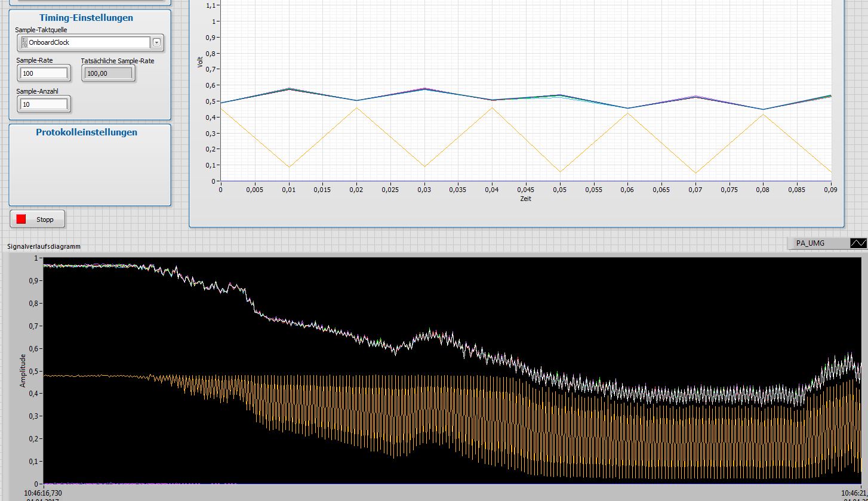Click the Timing-Einstellungen panel heading
This screenshot has height=501, width=868.
(86, 18)
